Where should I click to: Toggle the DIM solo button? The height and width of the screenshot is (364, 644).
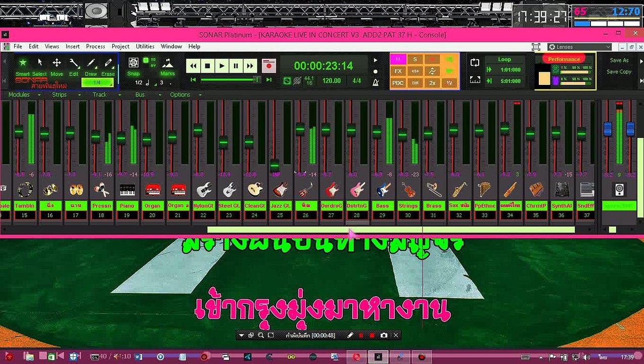coord(415,83)
